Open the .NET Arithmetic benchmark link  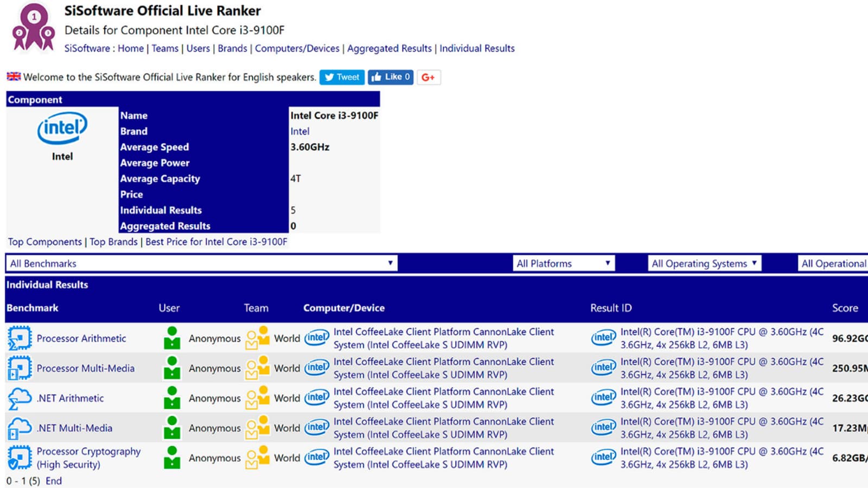[70, 398]
